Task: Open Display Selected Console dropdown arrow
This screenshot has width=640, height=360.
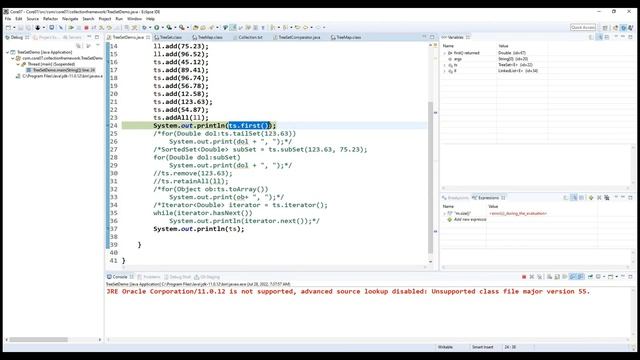Action: click(604, 277)
